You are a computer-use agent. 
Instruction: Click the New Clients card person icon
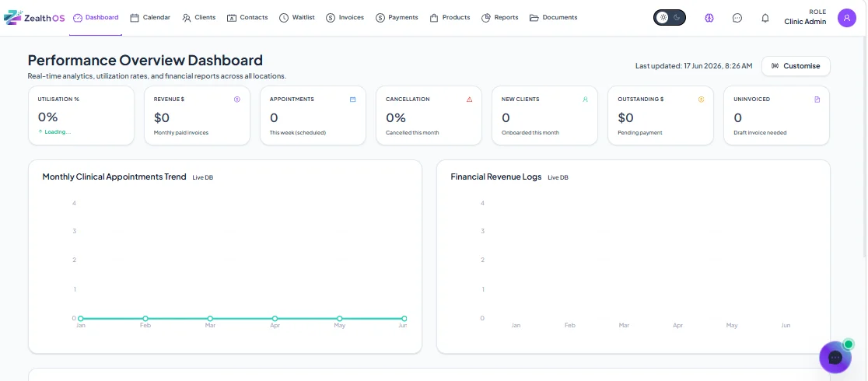pyautogui.click(x=585, y=99)
